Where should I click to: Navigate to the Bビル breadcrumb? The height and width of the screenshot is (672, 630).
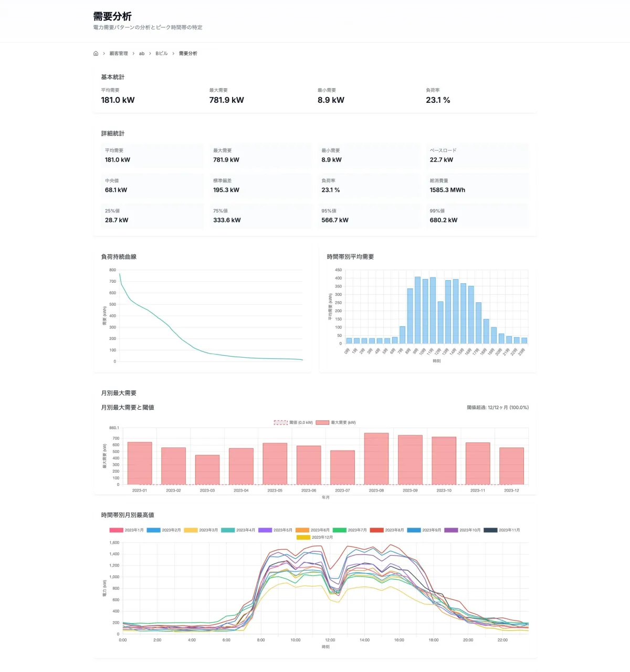(x=162, y=54)
